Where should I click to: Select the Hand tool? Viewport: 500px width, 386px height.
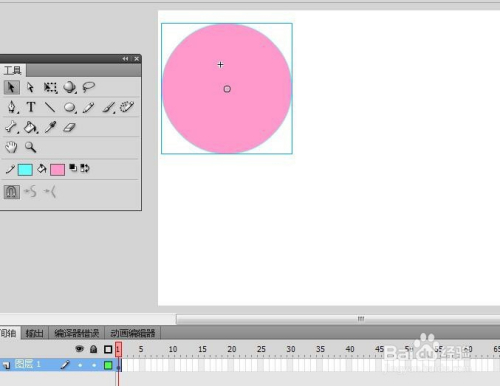pyautogui.click(x=11, y=147)
